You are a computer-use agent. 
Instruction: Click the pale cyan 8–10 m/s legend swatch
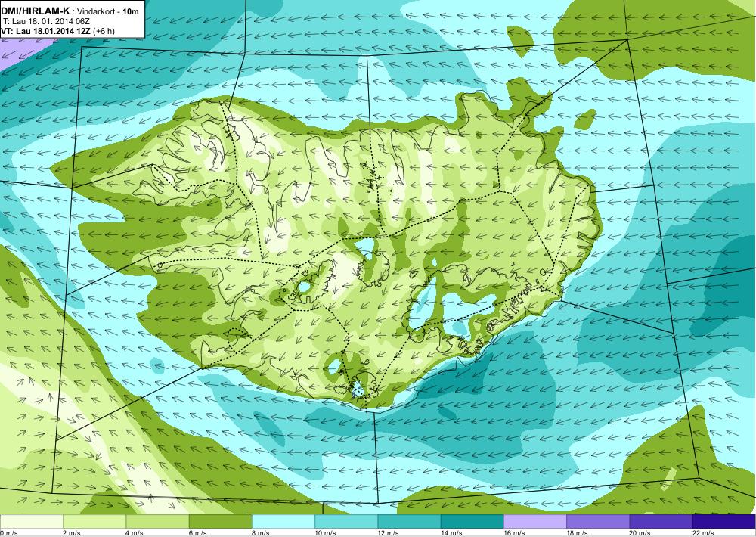click(283, 522)
